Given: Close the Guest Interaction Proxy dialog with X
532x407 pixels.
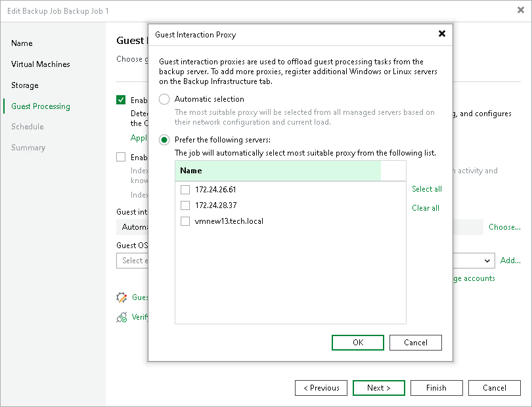Looking at the screenshot, I should pos(441,35).
